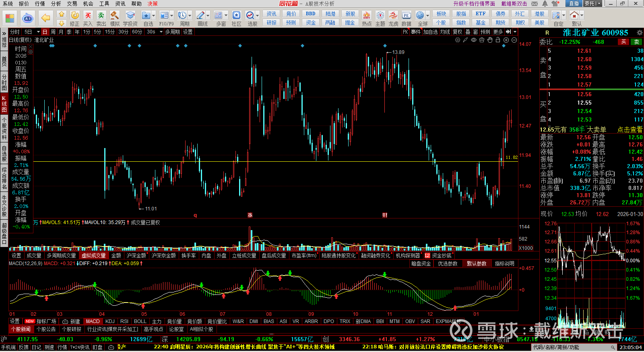Switch to the KDJ indicator tab
Viewport: 644px width, 352px height.
[110, 321]
